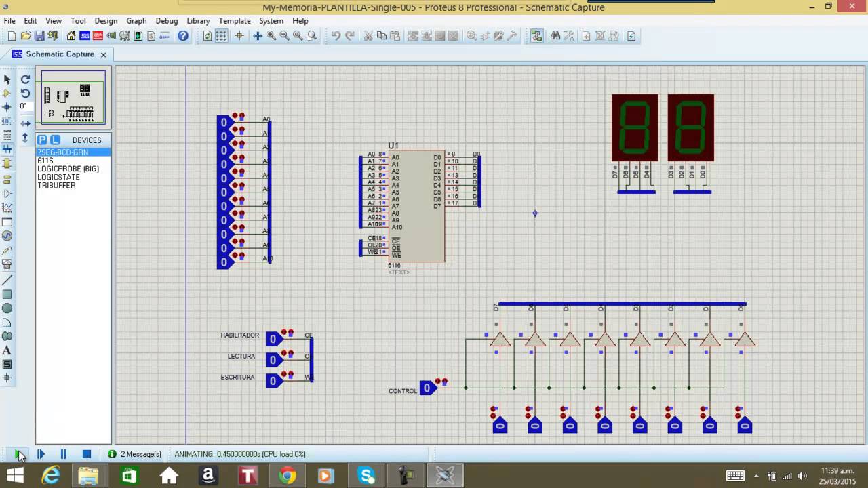Screen dimensions: 868x488
Task: Click the Paste clipboard icon
Action: pos(395,35)
